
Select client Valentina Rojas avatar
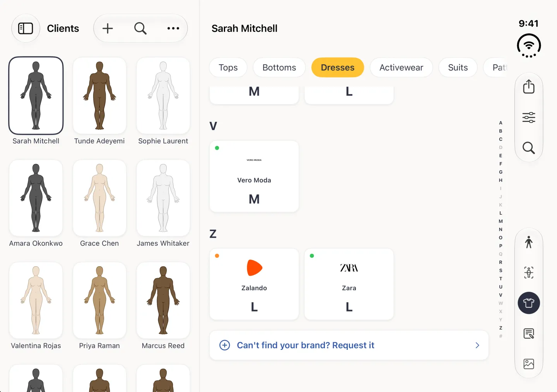pyautogui.click(x=36, y=300)
